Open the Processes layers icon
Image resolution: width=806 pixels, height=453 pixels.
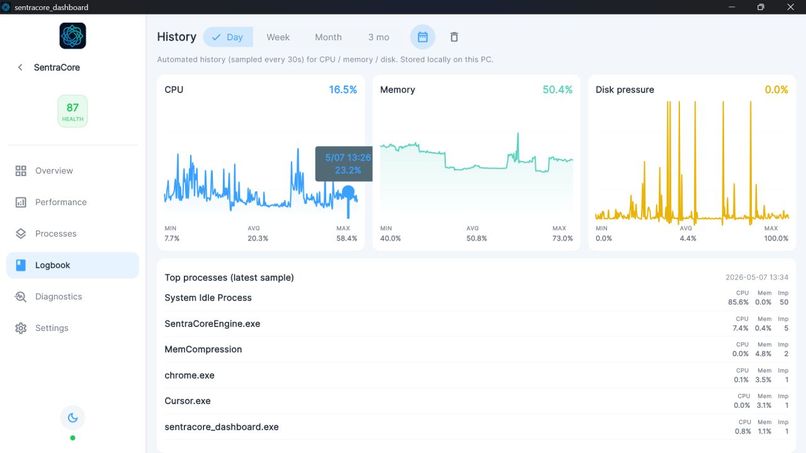pyautogui.click(x=21, y=233)
